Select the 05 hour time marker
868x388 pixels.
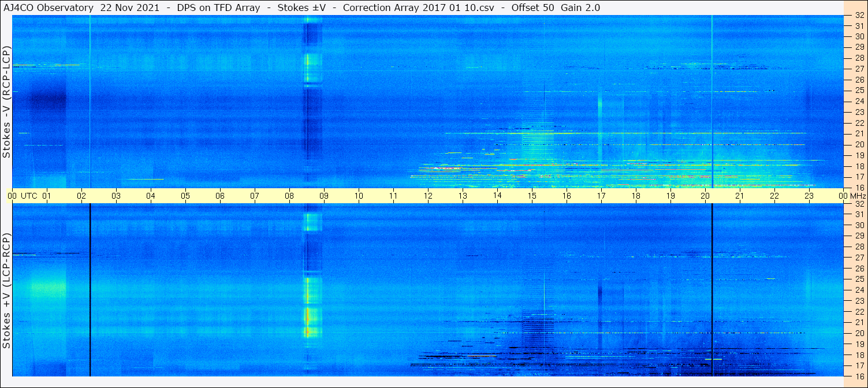tap(185, 196)
